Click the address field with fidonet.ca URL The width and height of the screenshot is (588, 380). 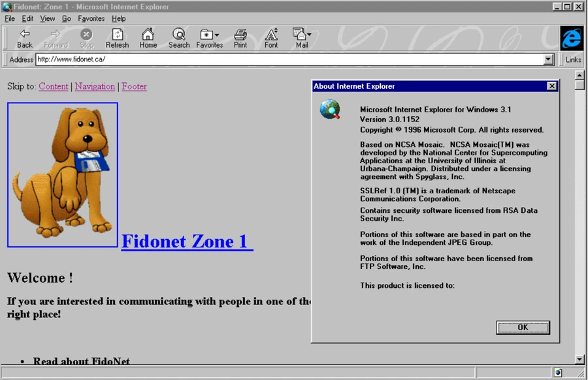289,59
